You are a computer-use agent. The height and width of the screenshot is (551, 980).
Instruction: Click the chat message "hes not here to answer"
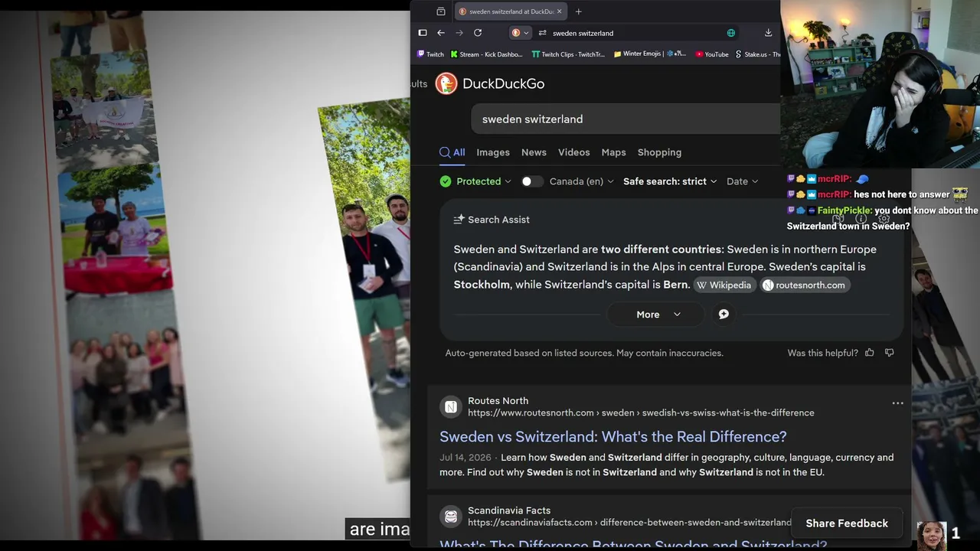click(x=902, y=194)
